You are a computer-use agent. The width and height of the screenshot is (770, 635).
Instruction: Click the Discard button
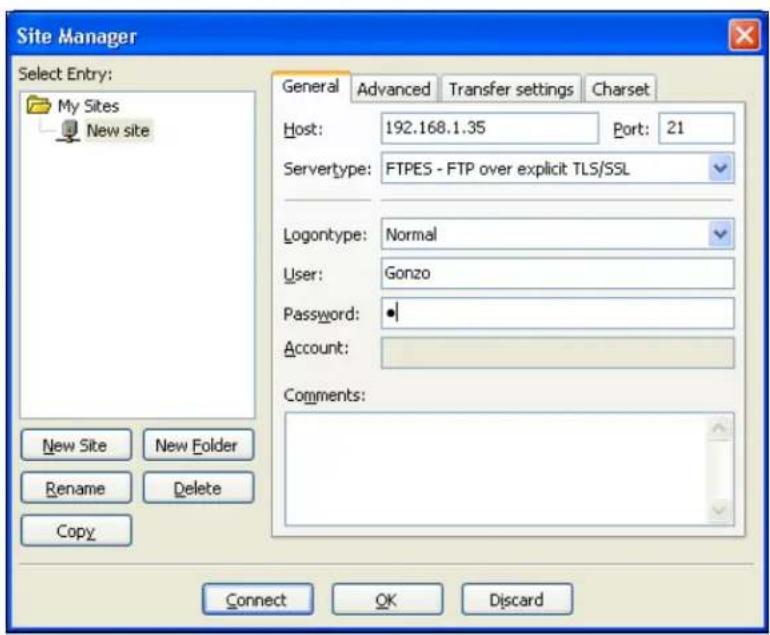(x=517, y=599)
